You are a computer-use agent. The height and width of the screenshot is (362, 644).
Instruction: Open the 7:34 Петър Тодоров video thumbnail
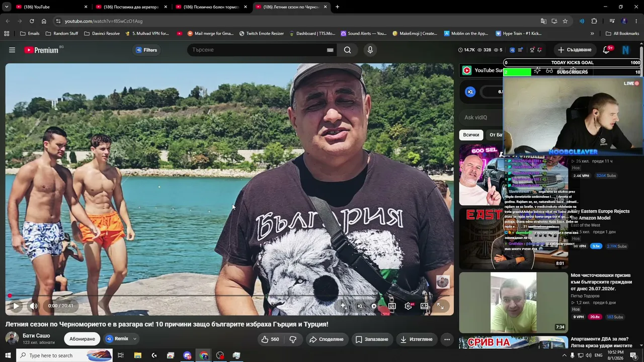pyautogui.click(x=514, y=302)
